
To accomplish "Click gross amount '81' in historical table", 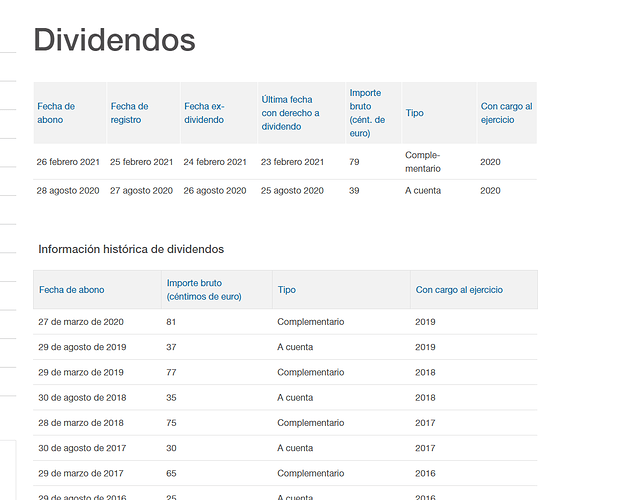I will click(x=171, y=322).
